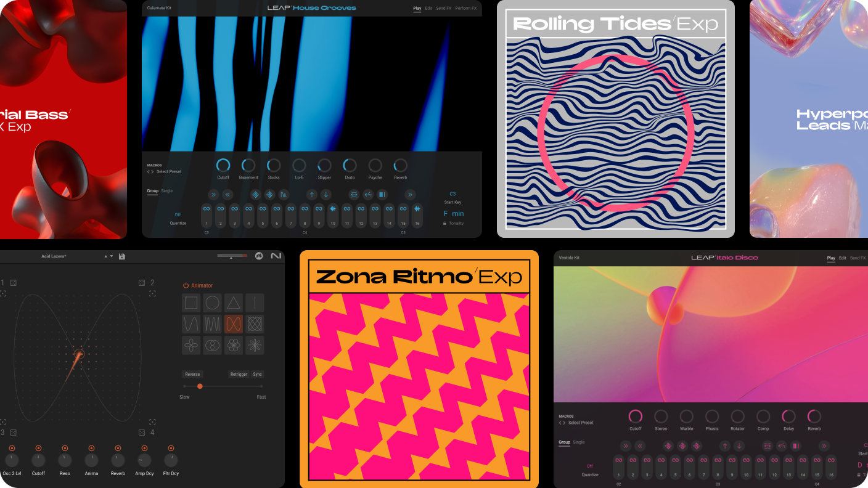Select the Single tab in House Grooves
The width and height of the screenshot is (868, 488).
point(167,191)
